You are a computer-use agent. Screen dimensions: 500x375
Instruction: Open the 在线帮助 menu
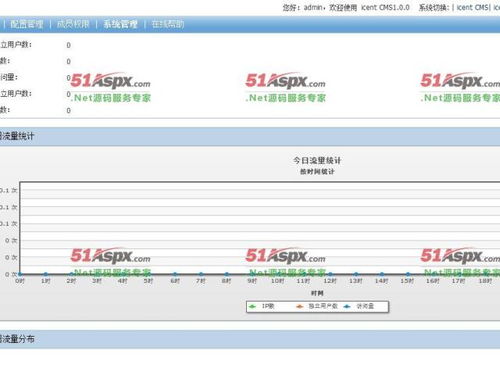pyautogui.click(x=168, y=24)
